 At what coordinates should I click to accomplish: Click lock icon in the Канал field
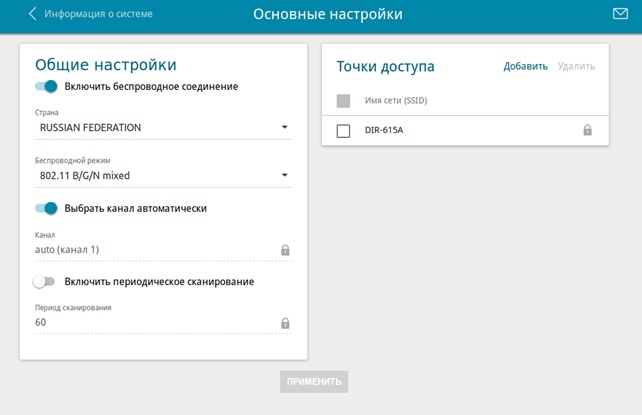click(x=285, y=250)
